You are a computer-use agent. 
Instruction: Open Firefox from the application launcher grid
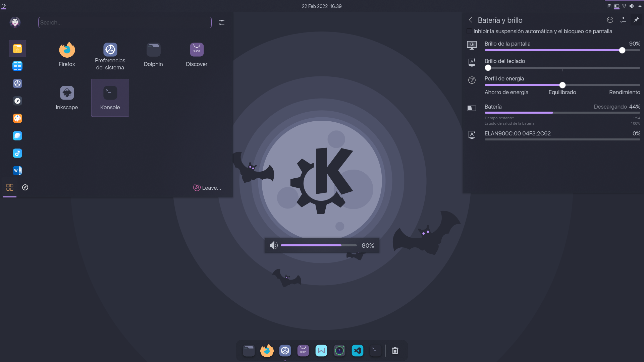(67, 55)
